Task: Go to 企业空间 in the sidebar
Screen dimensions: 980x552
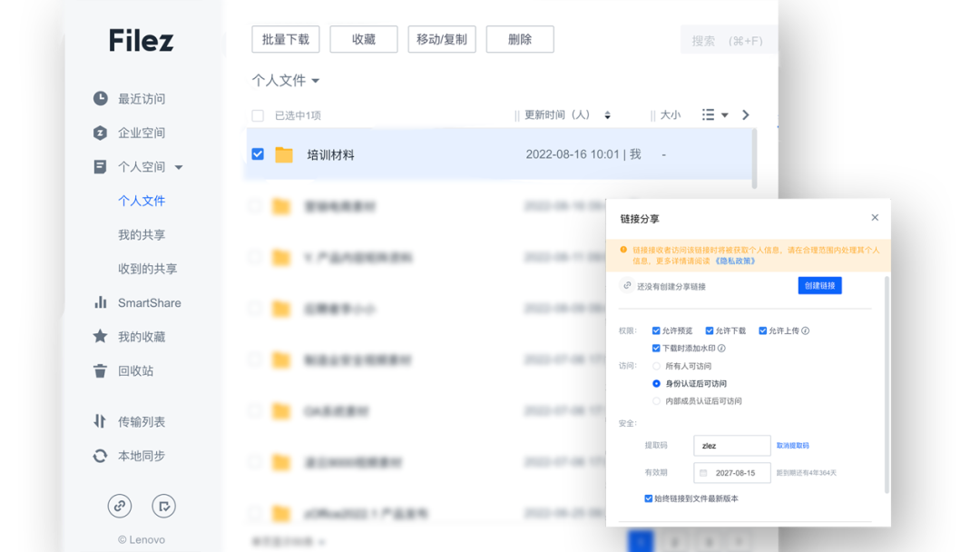Action: [142, 133]
